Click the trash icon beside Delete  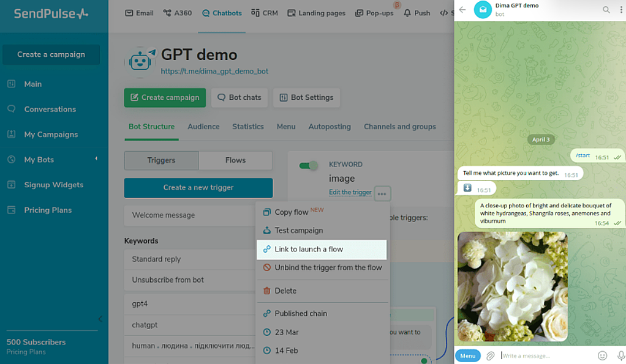pos(266,291)
